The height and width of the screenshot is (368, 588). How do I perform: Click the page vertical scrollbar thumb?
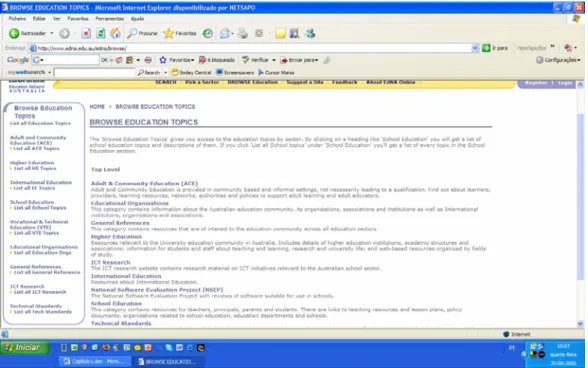[580, 197]
